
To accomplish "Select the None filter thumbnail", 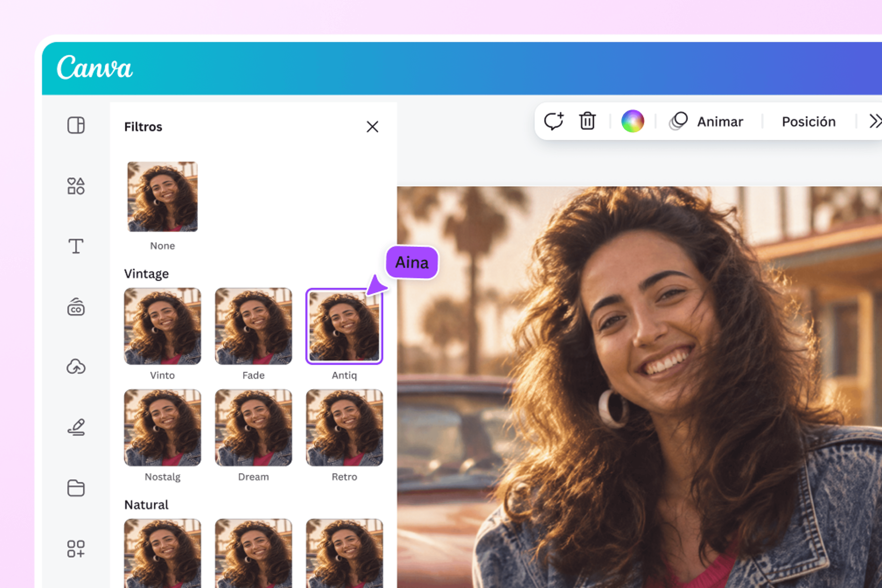I will (162, 196).
